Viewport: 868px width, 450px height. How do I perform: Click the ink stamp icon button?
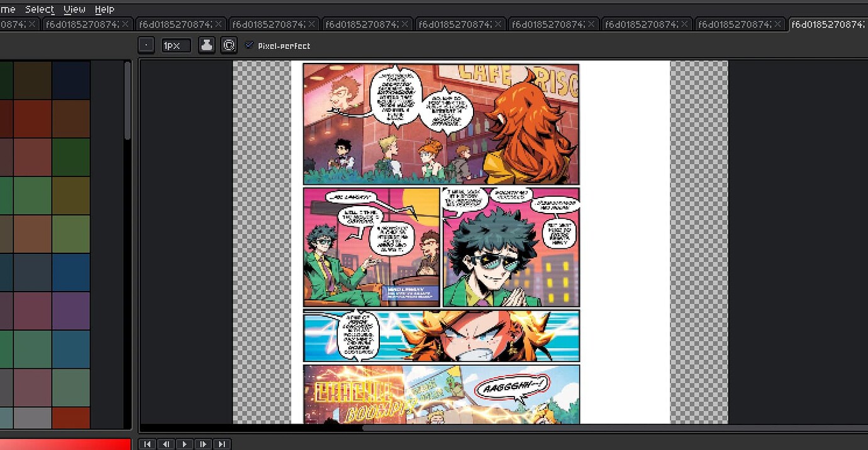point(206,45)
